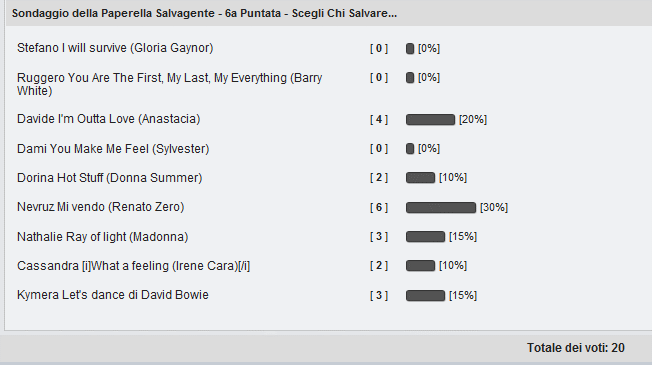Click Davide 20% result bar
The image size is (652, 365).
[x=430, y=120]
